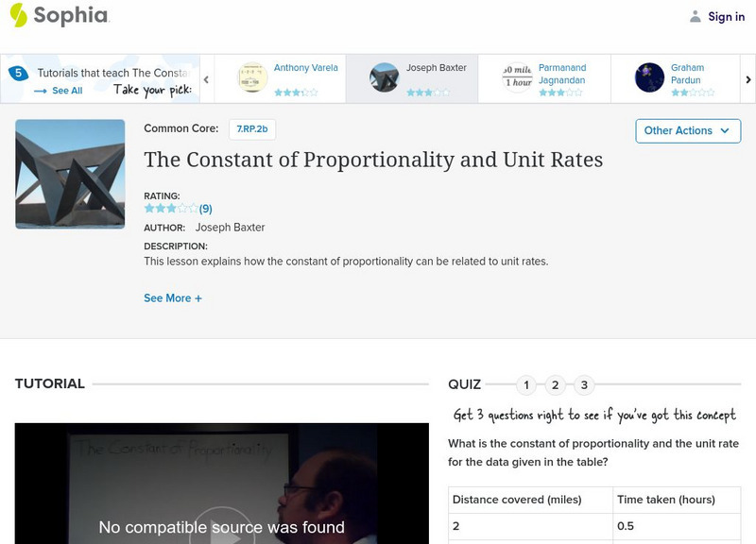Select the Parmanand Jagnandan tutorial link
This screenshot has height=544, width=756.
click(562, 74)
